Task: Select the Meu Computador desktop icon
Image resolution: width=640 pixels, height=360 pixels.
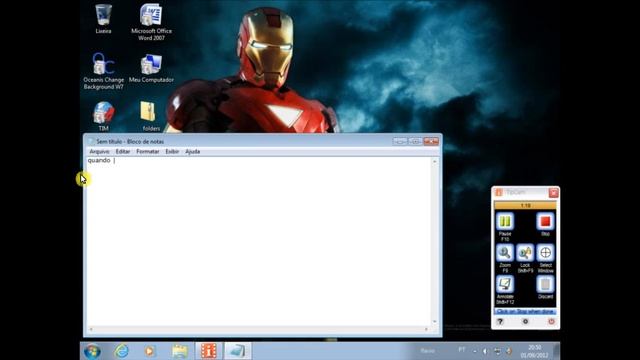Action: pos(151,68)
